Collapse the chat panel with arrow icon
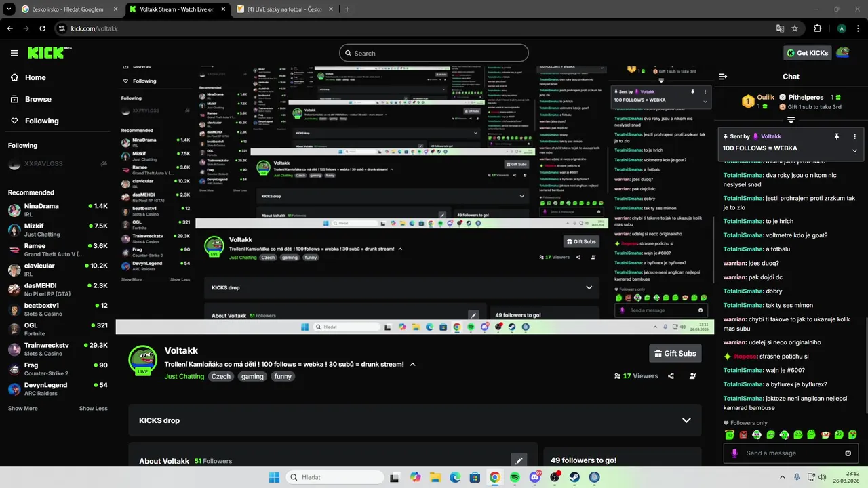This screenshot has height=488, width=868. pos(723,77)
